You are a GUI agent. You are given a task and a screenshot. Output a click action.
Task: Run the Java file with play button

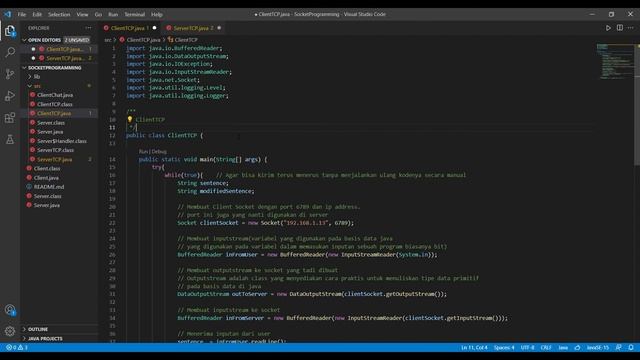[x=608, y=28]
